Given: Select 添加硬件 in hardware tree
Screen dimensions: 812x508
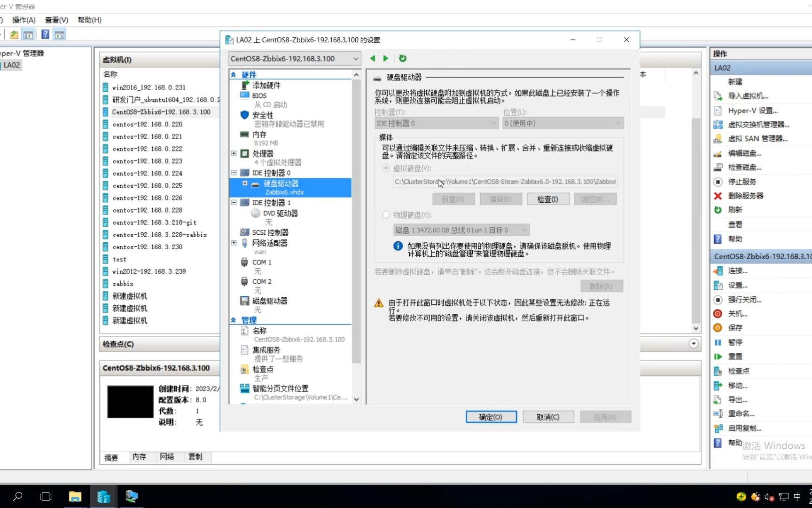Looking at the screenshot, I should (266, 85).
